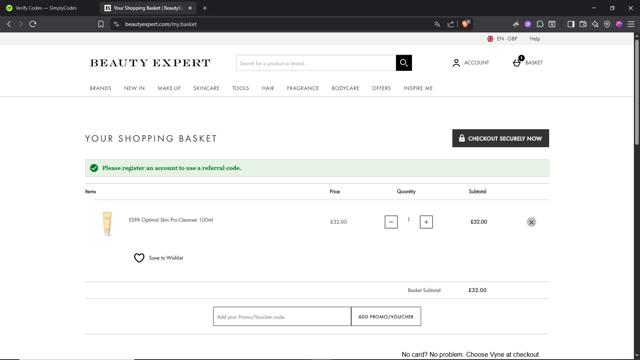Viewport: 640px width, 360px height.
Task: Open the extensions puzzle-piece icon
Action: tap(540, 24)
